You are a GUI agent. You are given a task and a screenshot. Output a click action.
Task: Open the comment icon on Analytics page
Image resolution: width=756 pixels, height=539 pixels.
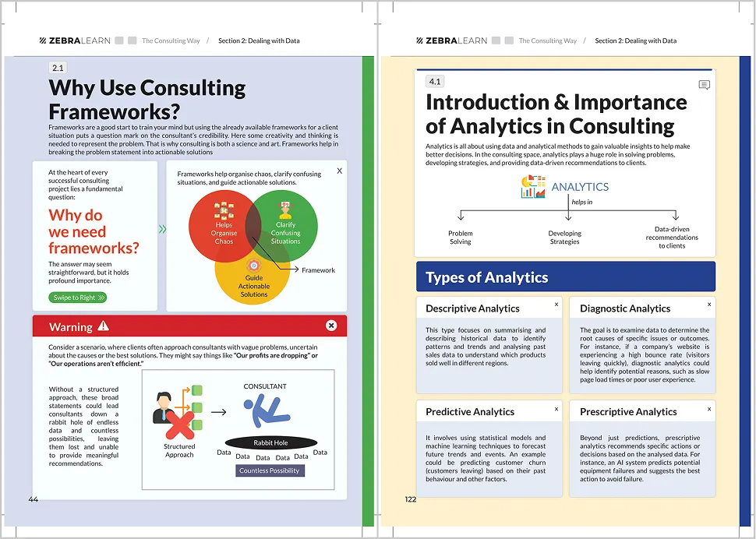(705, 85)
